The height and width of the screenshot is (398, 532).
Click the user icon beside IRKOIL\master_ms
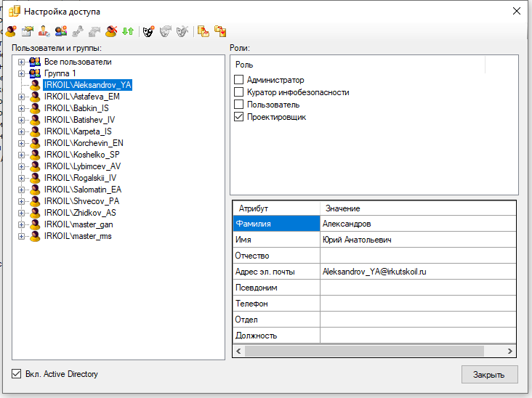pyautogui.click(x=35, y=236)
